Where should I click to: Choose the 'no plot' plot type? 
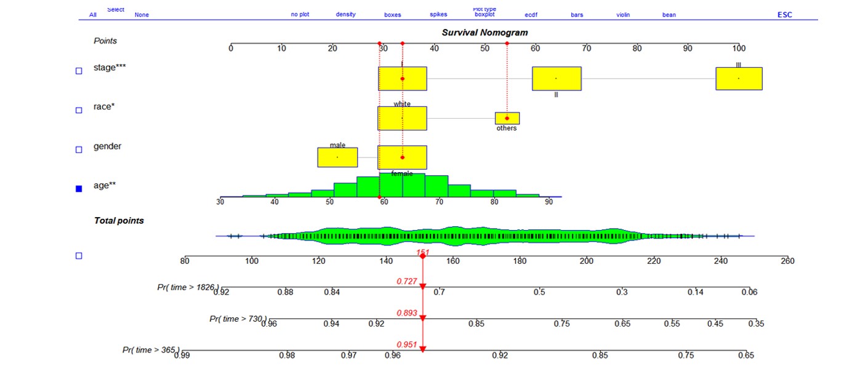[x=300, y=15]
